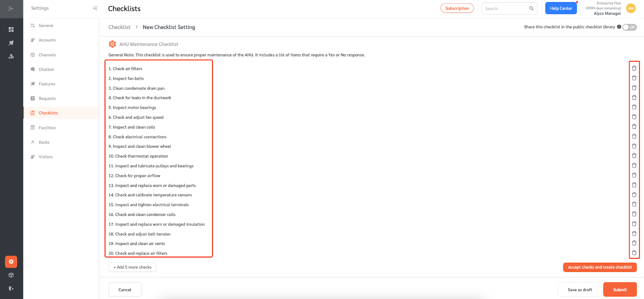Remove 'Clean condensate drain pan' via trash icon
The height and width of the screenshot is (299, 644).
(634, 87)
